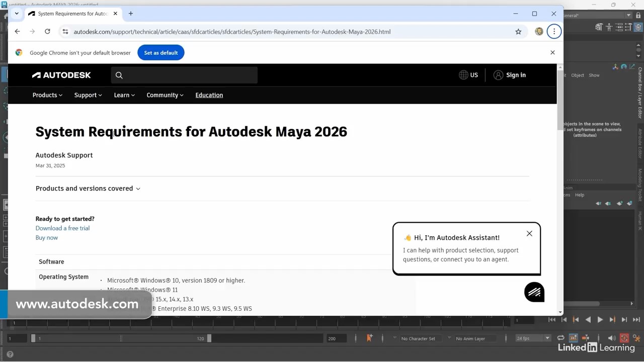The image size is (644, 362).
Task: View site information icon in address bar
Action: click(x=65, y=32)
